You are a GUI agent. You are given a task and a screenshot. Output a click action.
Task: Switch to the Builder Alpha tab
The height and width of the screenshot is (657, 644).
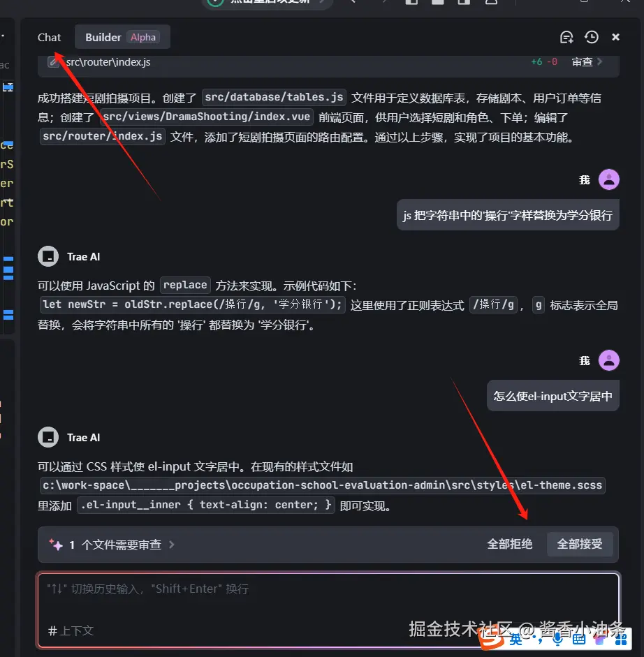click(122, 37)
